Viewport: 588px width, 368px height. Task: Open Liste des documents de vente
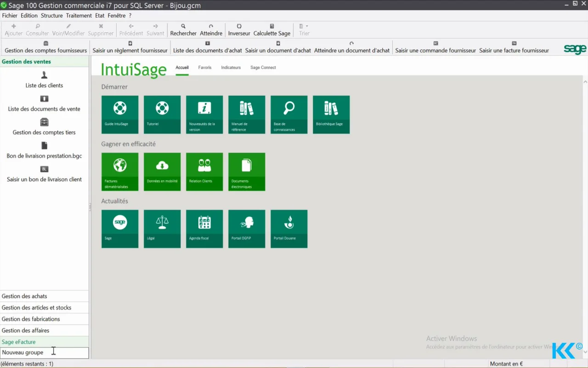(x=44, y=103)
